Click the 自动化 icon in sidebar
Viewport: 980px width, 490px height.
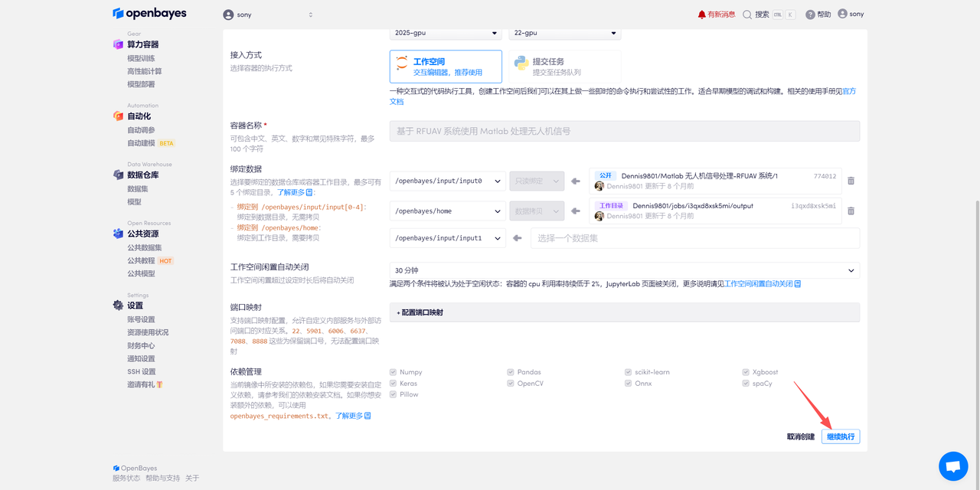pyautogui.click(x=118, y=116)
